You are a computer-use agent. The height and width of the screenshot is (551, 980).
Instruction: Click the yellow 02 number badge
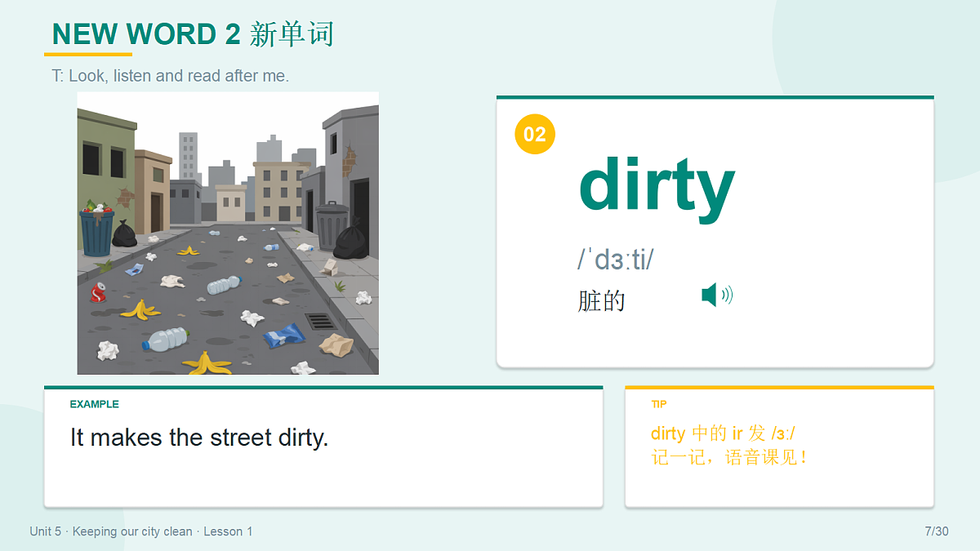click(x=535, y=134)
